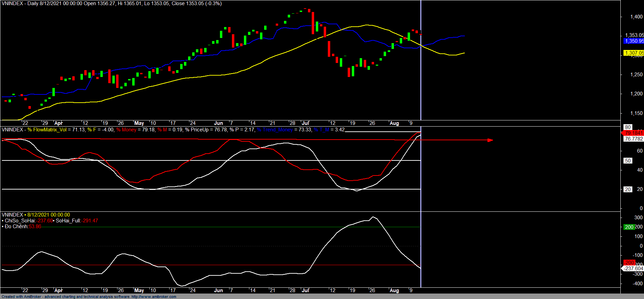Click the Jun label on top time axis
644x299 pixels.
(218, 123)
